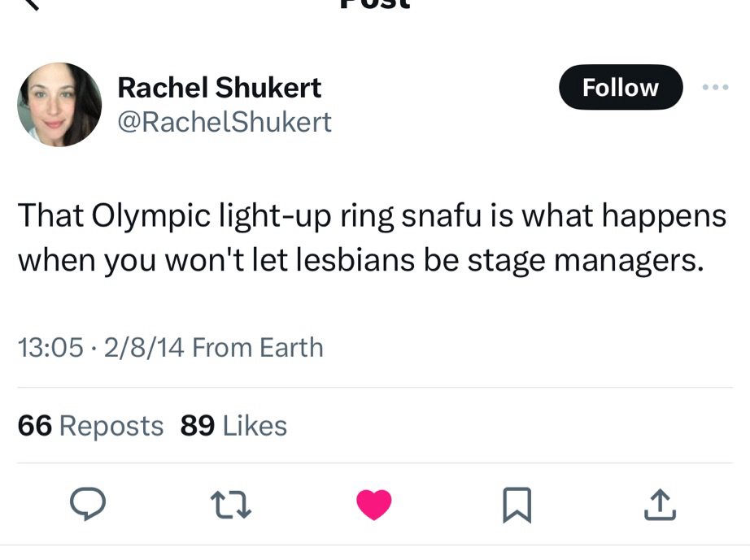The width and height of the screenshot is (750, 560).
Task: Open the three-dot more options menu
Action: pos(715,87)
